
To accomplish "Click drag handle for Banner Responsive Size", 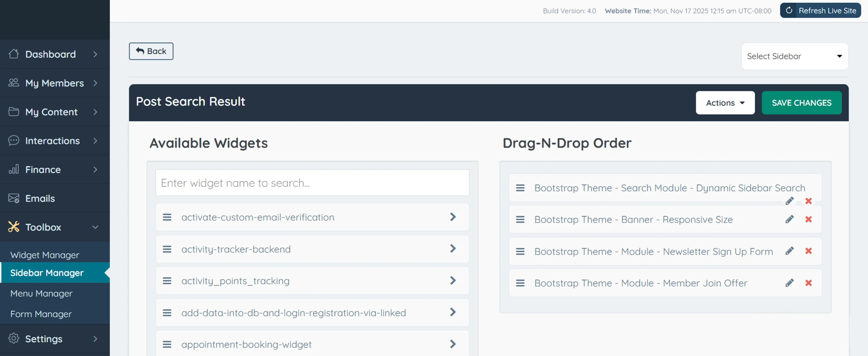I will 520,220.
